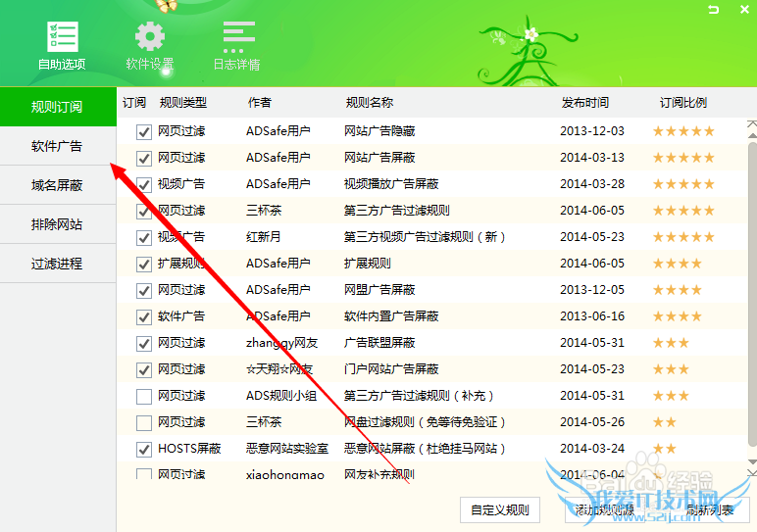This screenshot has width=757, height=532.
Task: Click the back arrow icon at top right
Action: point(713,9)
